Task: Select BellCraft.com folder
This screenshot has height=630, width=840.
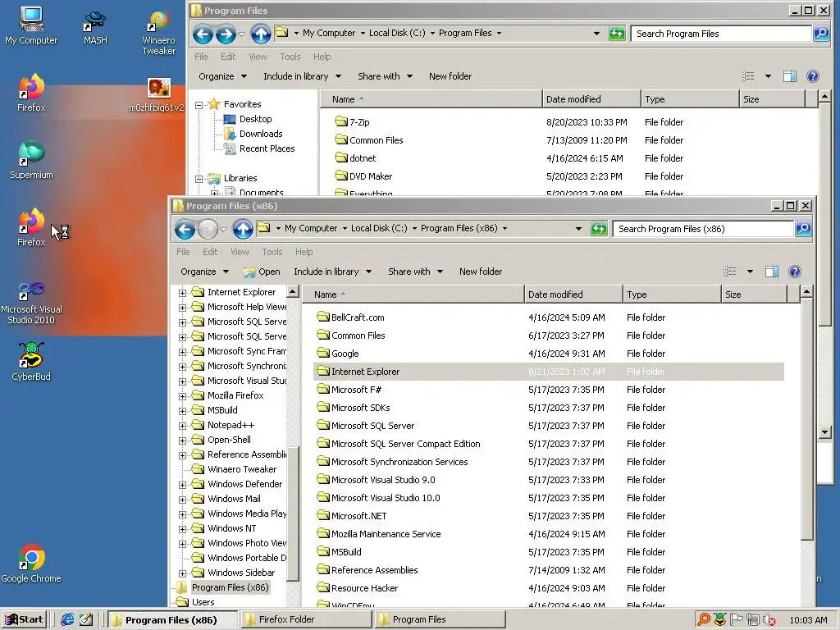Action: 350,317
